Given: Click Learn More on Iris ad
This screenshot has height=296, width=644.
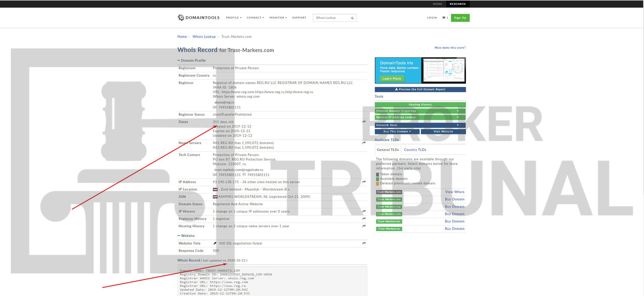Looking at the screenshot, I should [392, 78].
